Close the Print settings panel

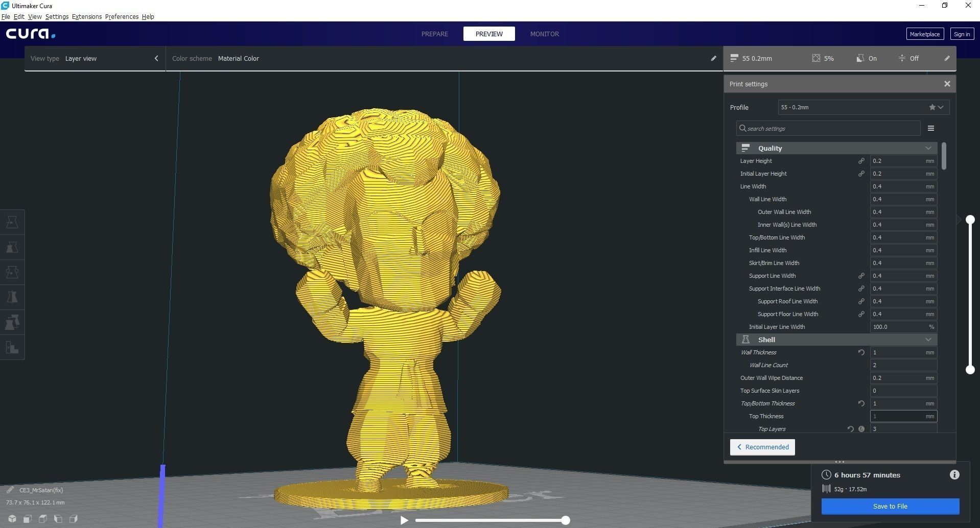pyautogui.click(x=947, y=84)
